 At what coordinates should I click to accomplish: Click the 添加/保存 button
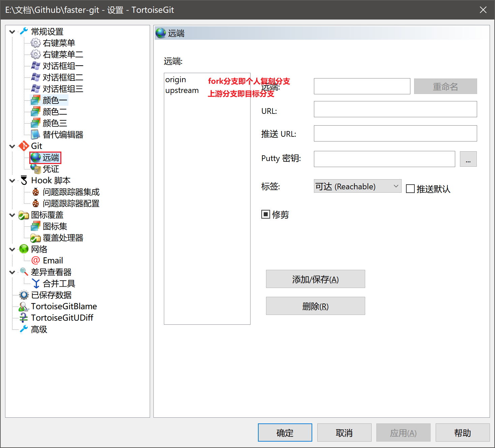coord(315,279)
